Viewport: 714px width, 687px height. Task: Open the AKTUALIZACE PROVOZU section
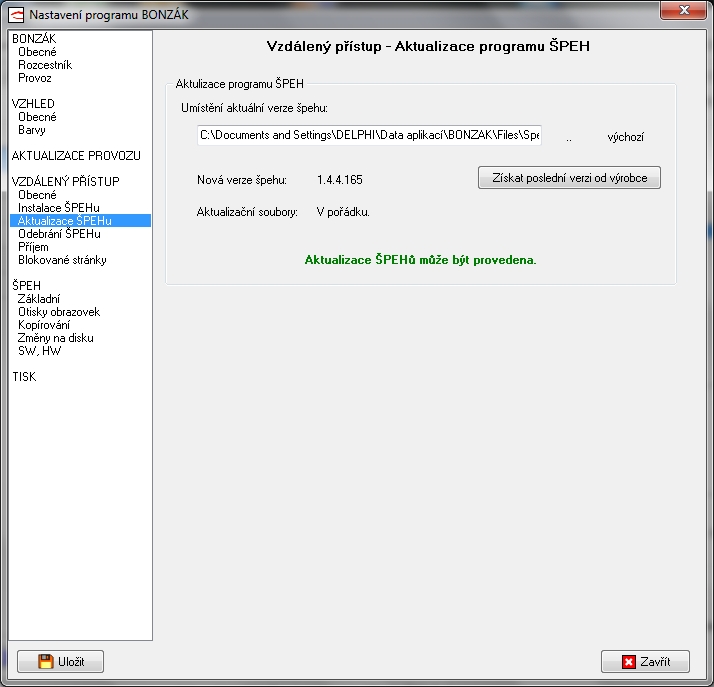(76, 156)
